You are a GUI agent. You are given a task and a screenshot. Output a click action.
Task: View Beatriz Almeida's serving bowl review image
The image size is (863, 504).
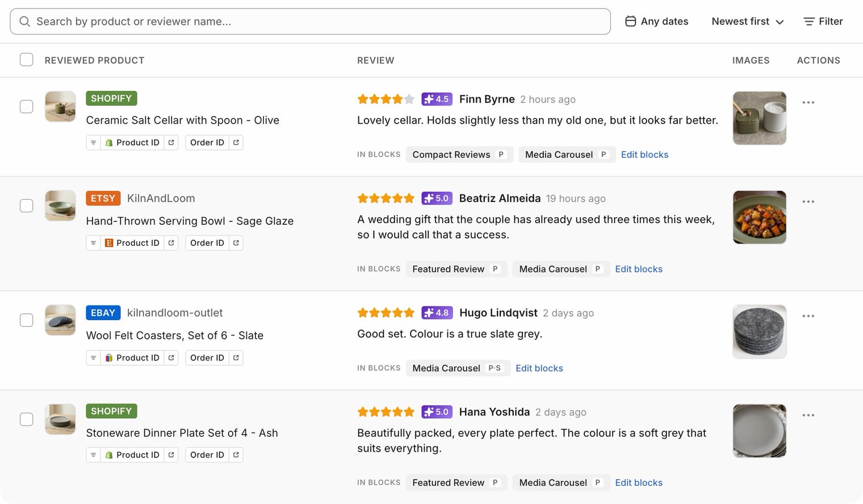[760, 217]
